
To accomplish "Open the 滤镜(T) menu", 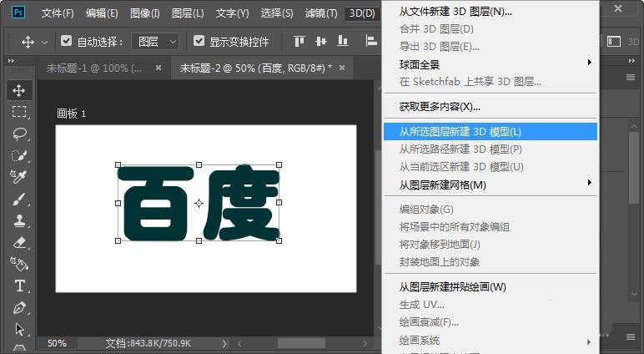I will 320,13.
